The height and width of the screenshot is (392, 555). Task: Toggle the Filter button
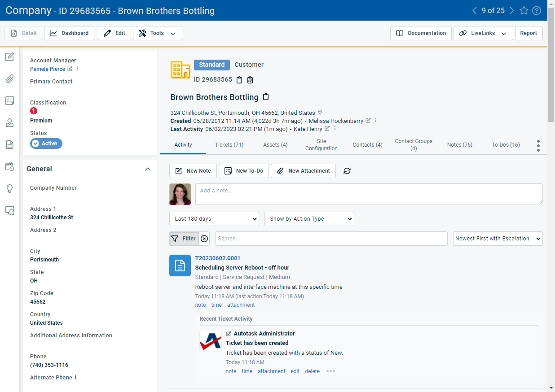click(x=184, y=239)
